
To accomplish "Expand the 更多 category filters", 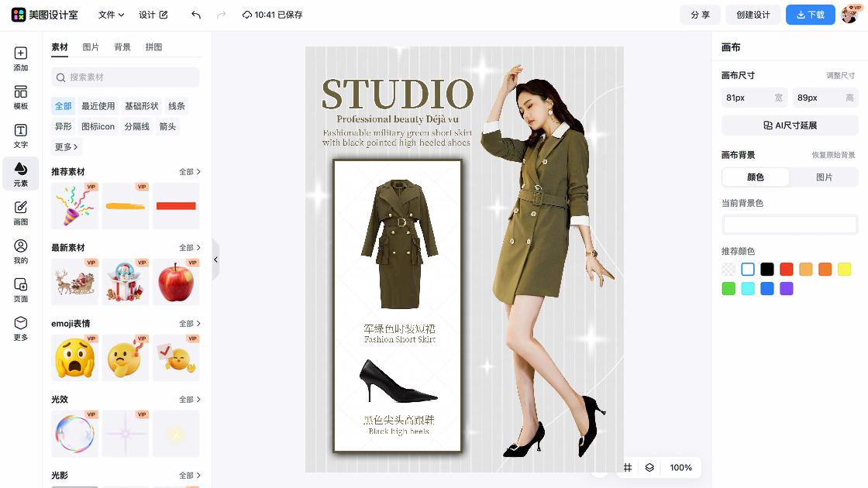I will pyautogui.click(x=66, y=146).
